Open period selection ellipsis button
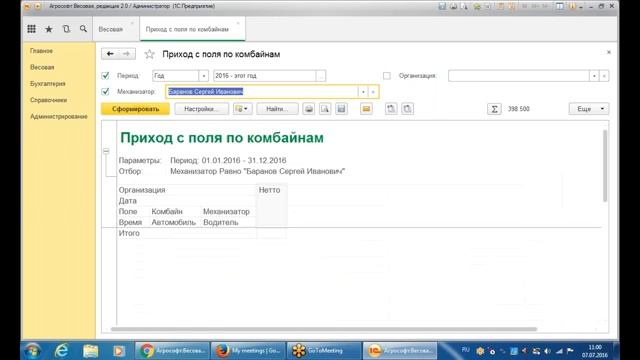The image size is (640, 360). tap(321, 76)
